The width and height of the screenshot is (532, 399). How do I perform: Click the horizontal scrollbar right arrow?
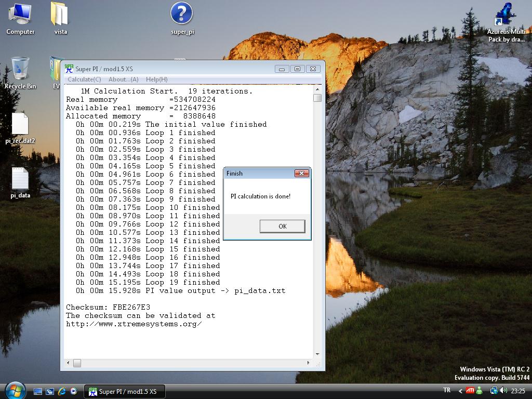pyautogui.click(x=309, y=363)
